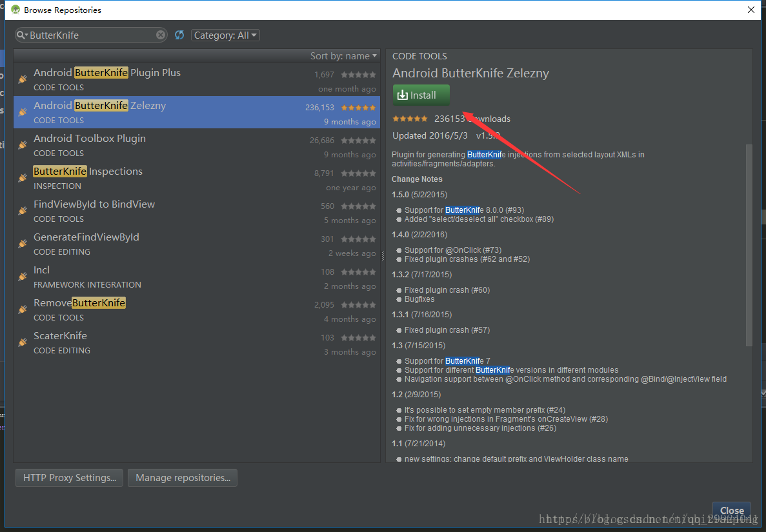Screen dimensions: 766x532
Task: Select FindViewById to BindView row
Action: tap(197, 211)
